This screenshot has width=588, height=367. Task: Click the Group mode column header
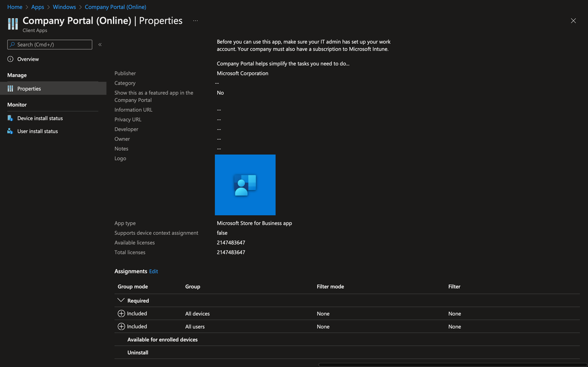[x=133, y=286]
